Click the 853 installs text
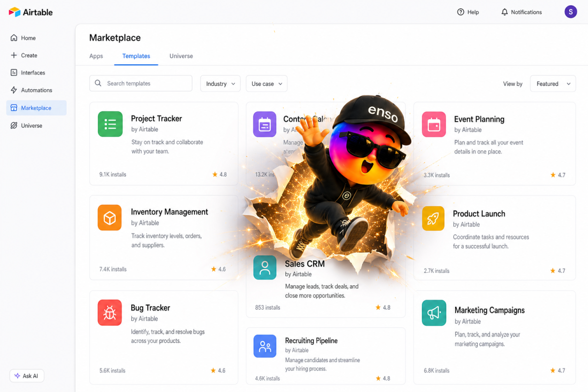 tap(268, 308)
